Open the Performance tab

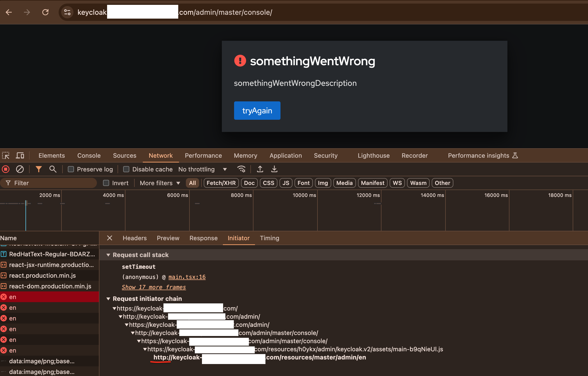click(203, 155)
